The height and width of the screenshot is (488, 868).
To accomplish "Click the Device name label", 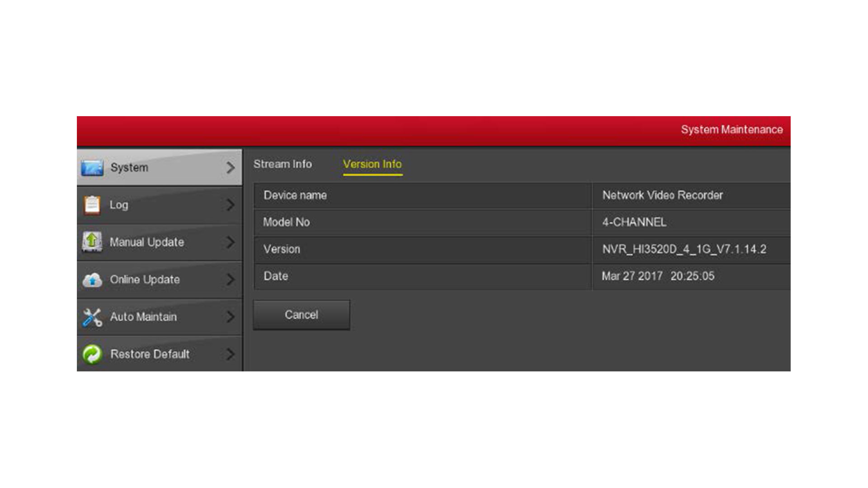I will click(295, 195).
